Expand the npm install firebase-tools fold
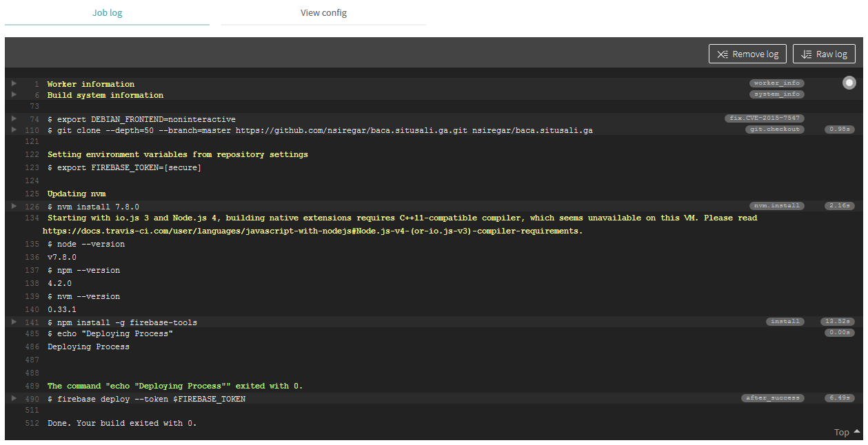This screenshot has height=445, width=868. [x=14, y=322]
